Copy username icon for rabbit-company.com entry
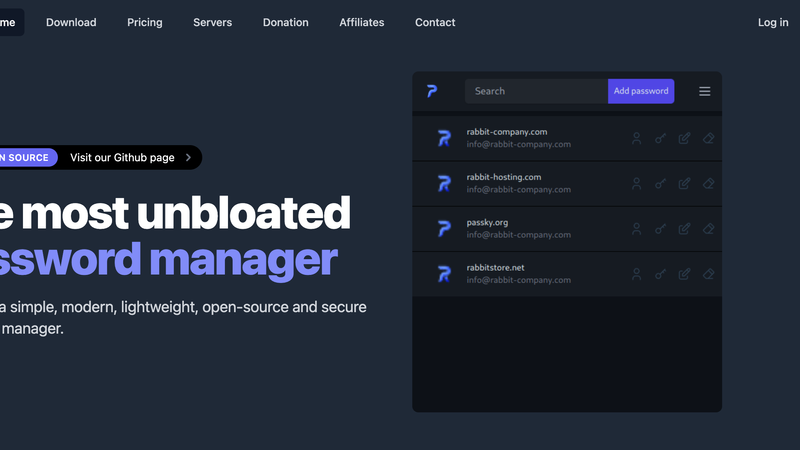The image size is (800, 450). (636, 139)
